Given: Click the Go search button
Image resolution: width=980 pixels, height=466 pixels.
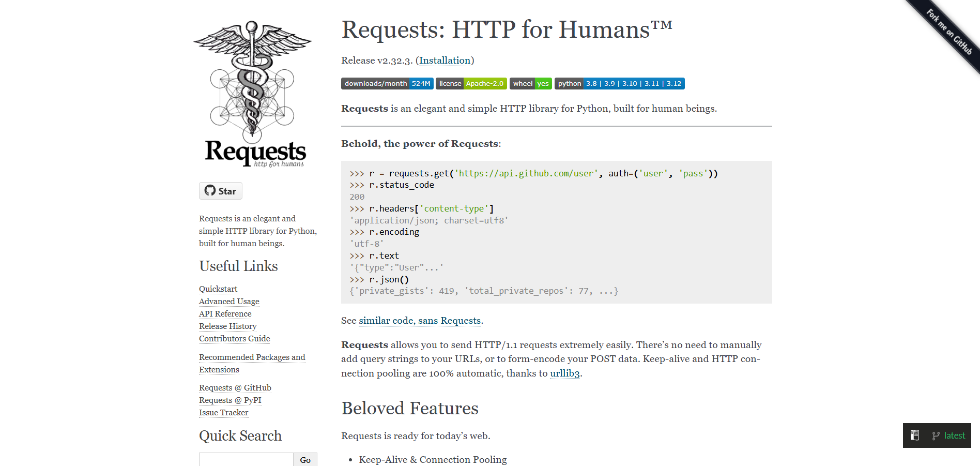Looking at the screenshot, I should pos(305,460).
